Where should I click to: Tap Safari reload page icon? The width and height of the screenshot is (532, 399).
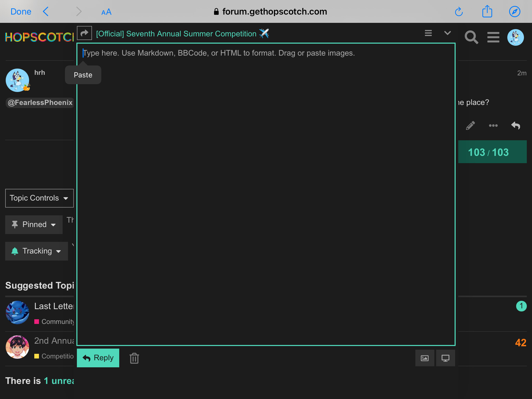pos(459,12)
